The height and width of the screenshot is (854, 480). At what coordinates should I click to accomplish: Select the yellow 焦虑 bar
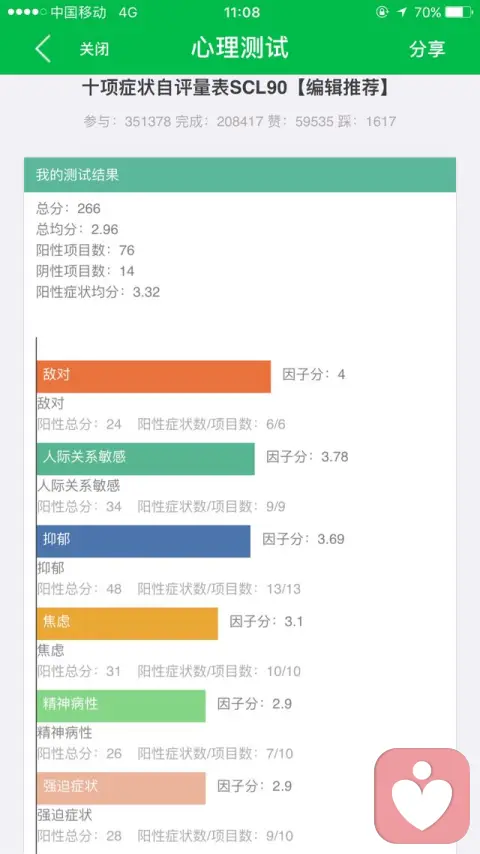[127, 624]
